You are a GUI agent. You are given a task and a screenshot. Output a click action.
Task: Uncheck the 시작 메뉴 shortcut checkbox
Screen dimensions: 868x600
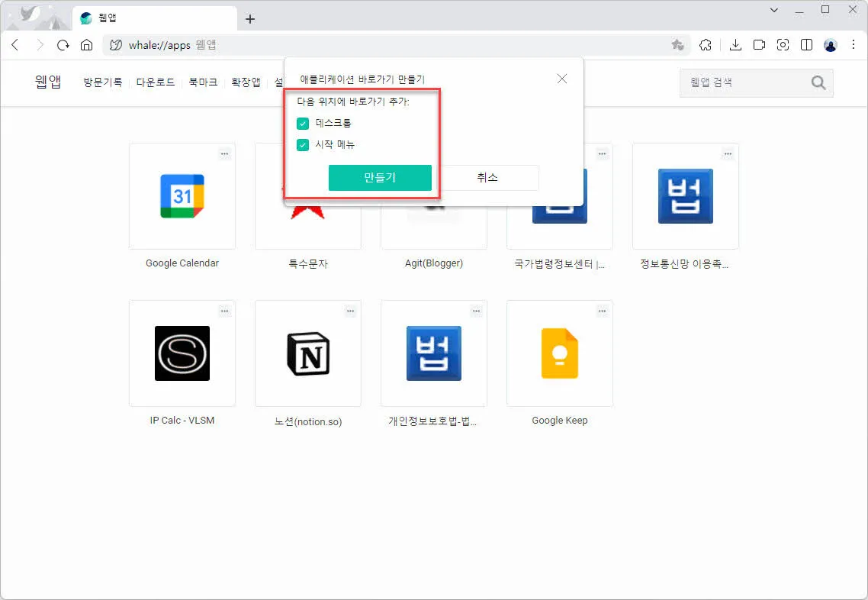point(303,145)
